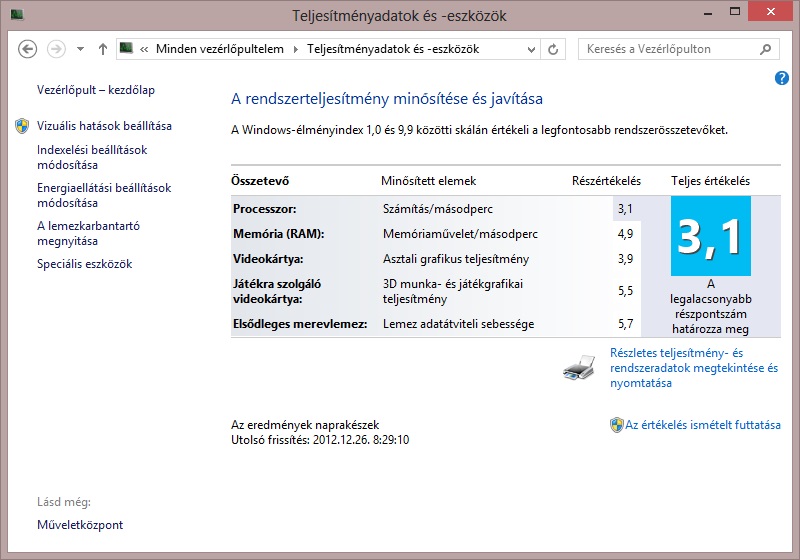Open the address bar history dropdown
The width and height of the screenshot is (800, 560).
[x=531, y=49]
